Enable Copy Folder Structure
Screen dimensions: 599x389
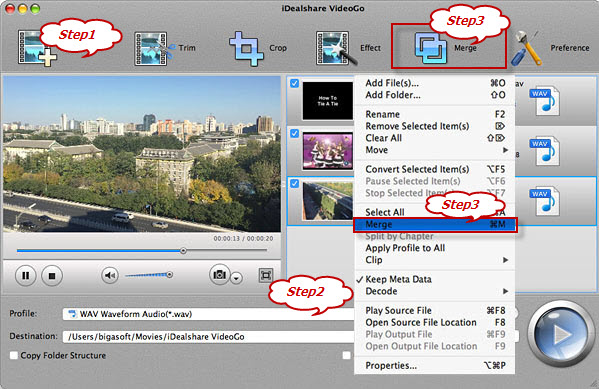point(14,355)
